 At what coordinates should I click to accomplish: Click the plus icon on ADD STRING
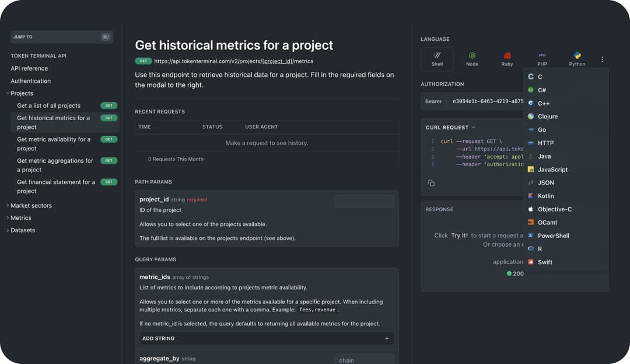(x=387, y=338)
